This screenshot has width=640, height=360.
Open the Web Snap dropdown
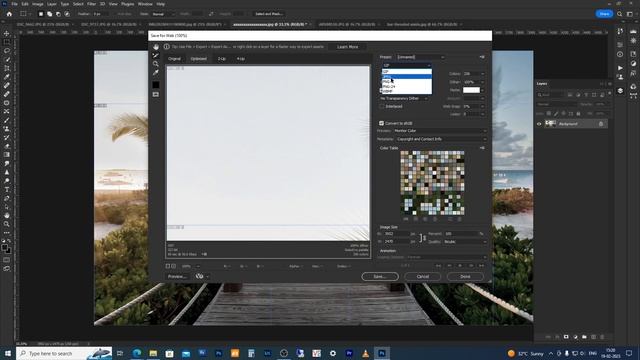(x=473, y=107)
